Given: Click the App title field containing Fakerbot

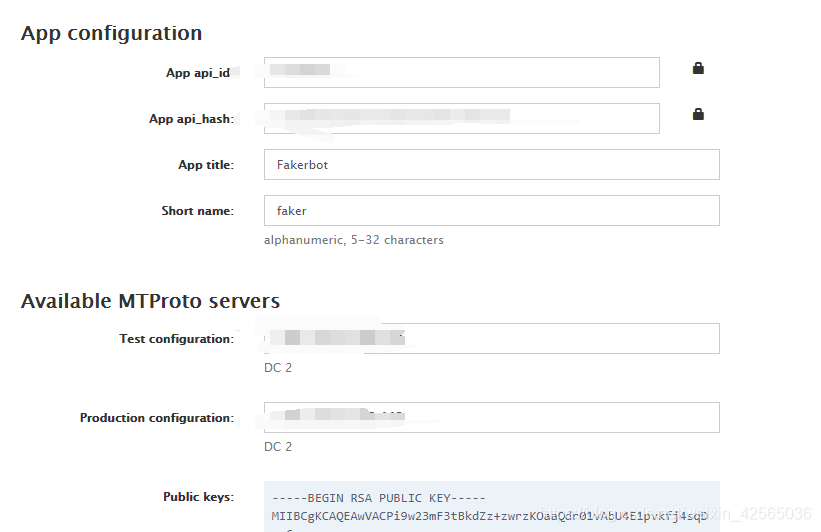Looking at the screenshot, I should 491,165.
